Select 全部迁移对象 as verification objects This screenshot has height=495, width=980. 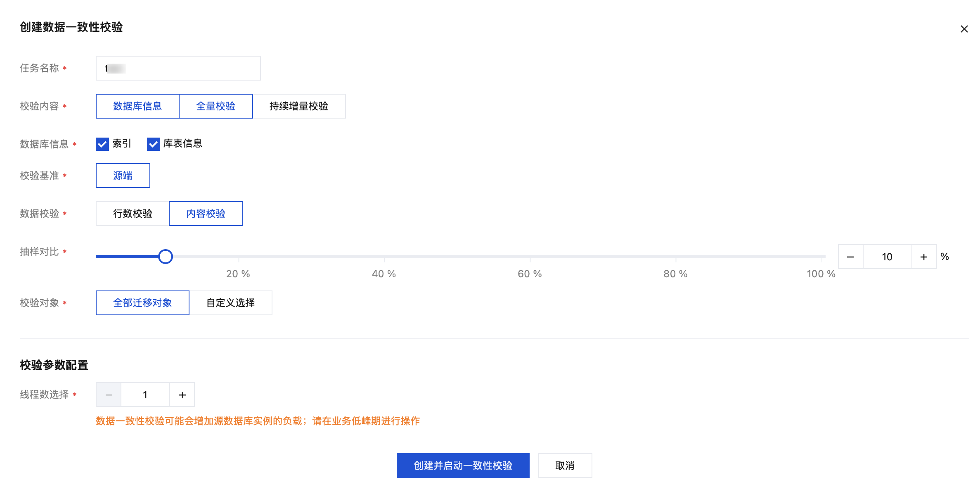click(x=142, y=303)
